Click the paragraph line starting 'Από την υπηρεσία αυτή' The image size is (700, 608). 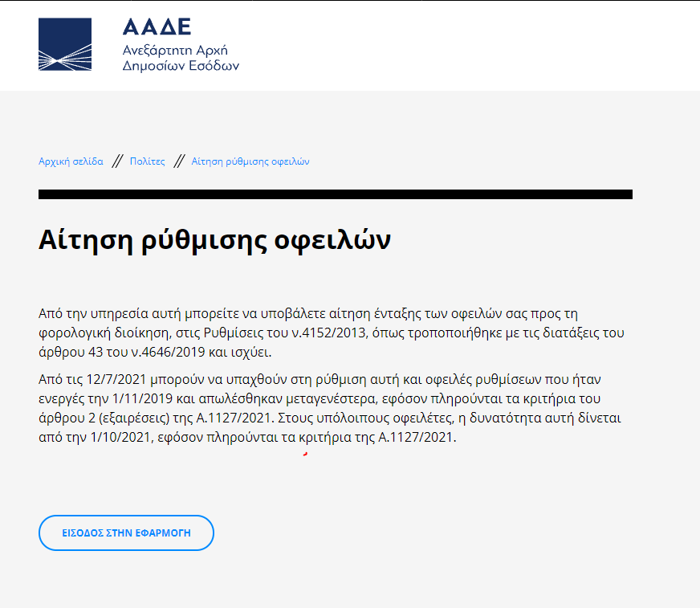point(308,313)
